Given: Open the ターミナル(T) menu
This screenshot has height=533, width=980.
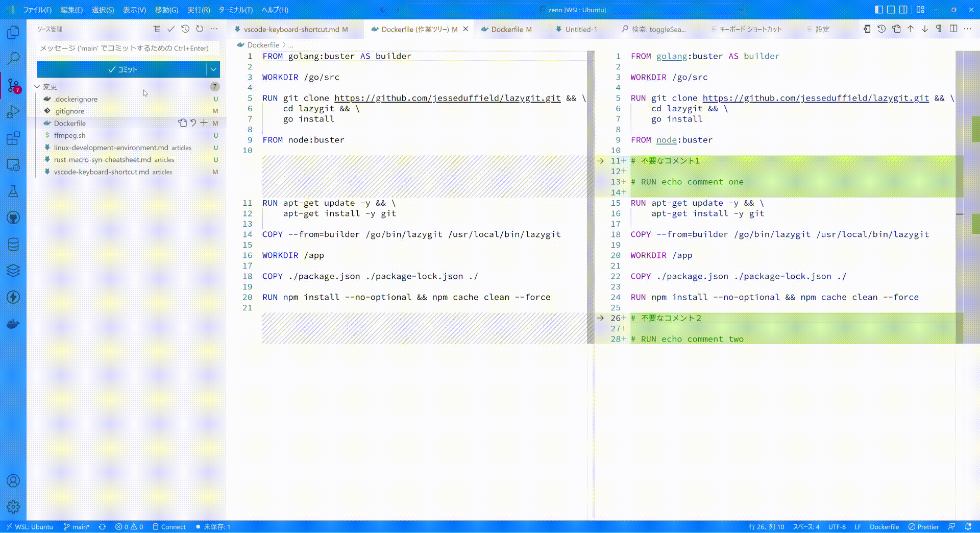Looking at the screenshot, I should [236, 10].
